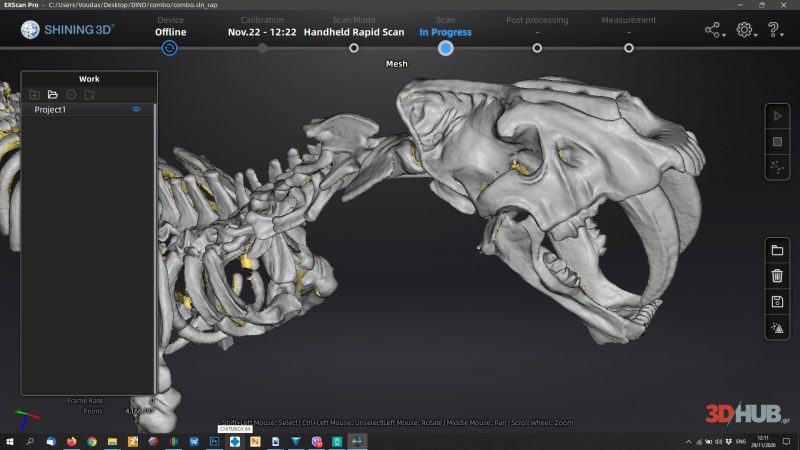Generate point cloud from right toolbar
This screenshot has width=800, height=450.
click(777, 167)
